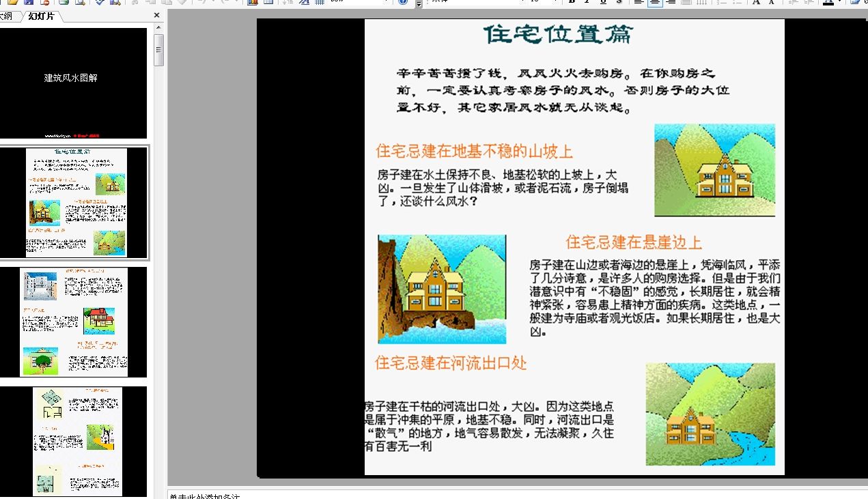Run the spell check tool
This screenshot has height=499, width=868.
[100, 3]
